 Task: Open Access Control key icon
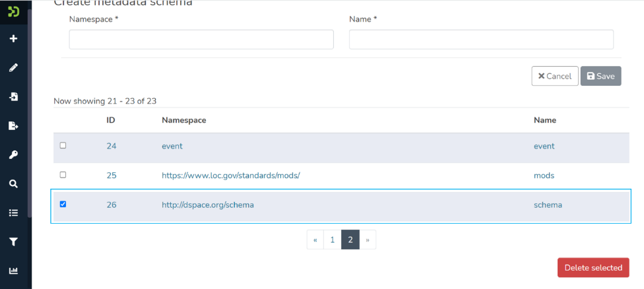click(13, 155)
